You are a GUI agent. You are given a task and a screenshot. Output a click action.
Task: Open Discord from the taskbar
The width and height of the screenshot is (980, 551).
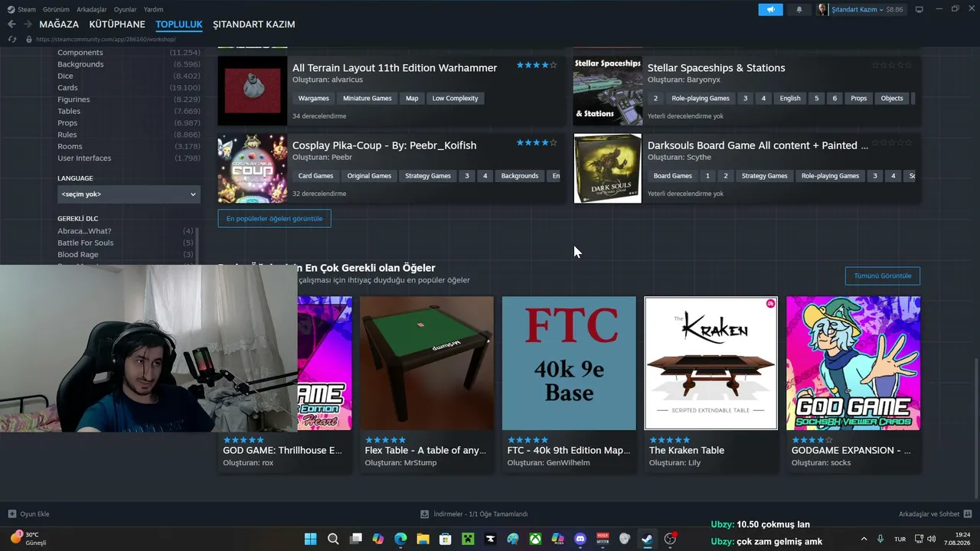pyautogui.click(x=580, y=539)
